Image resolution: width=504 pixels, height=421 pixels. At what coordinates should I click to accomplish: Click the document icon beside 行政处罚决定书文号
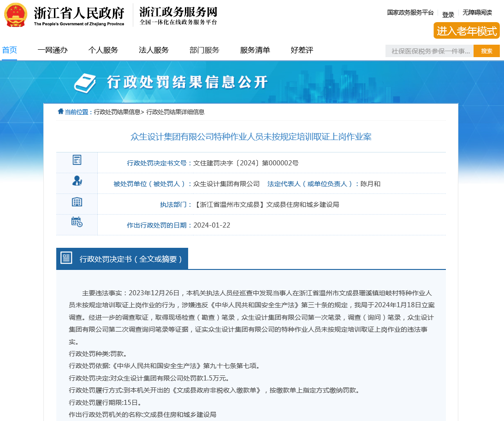[77, 160]
